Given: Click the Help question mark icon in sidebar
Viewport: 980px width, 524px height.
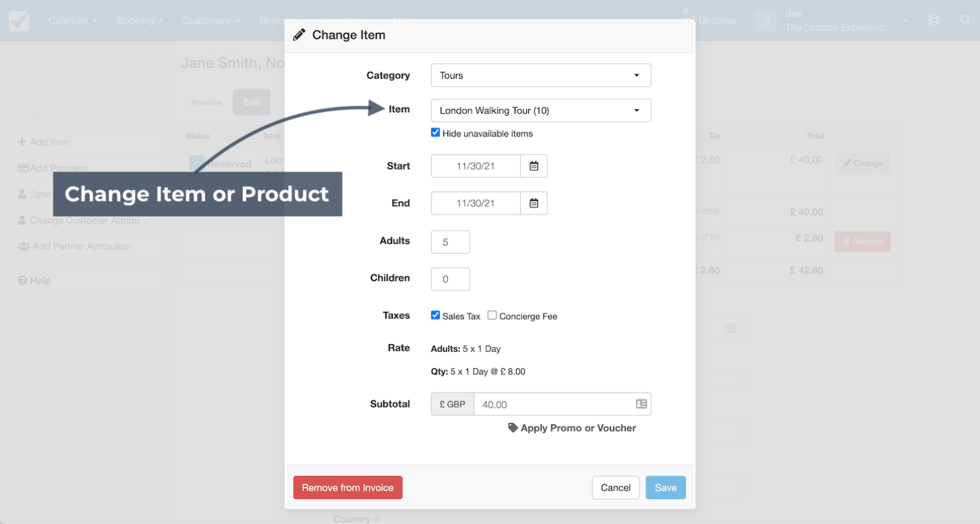Looking at the screenshot, I should coord(23,281).
